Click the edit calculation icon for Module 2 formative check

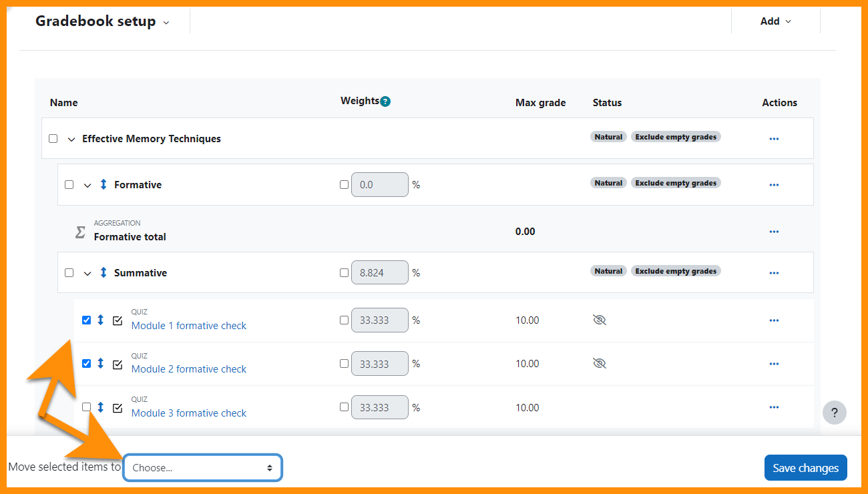tap(118, 362)
